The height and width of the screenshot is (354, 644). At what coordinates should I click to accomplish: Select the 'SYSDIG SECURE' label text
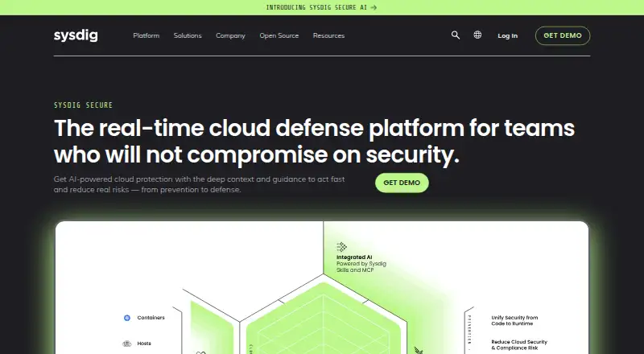[84, 105]
